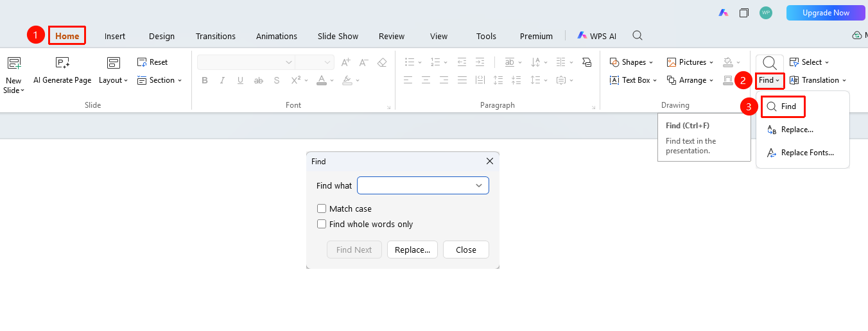Click the bulleted list icon
The image size is (868, 331).
tap(410, 62)
